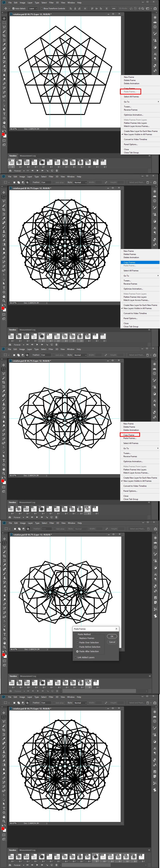Viewport: 160px width, 868px height.
Task: Open the Filter menu in the Auto-Select window
Action: click(52, 3)
